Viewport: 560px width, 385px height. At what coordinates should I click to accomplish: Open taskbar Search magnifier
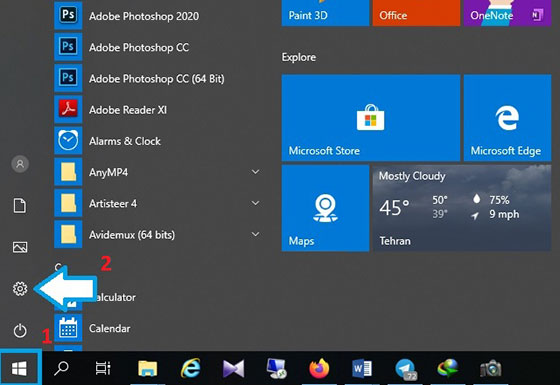click(x=61, y=368)
